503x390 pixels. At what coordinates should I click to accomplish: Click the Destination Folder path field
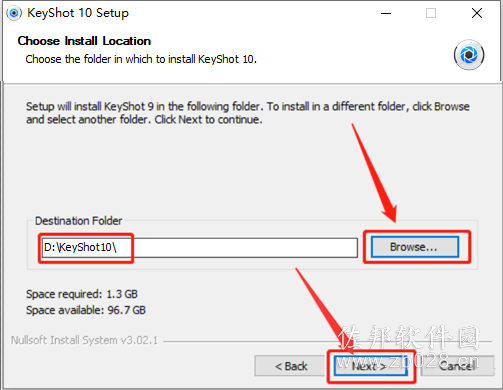tap(200, 248)
